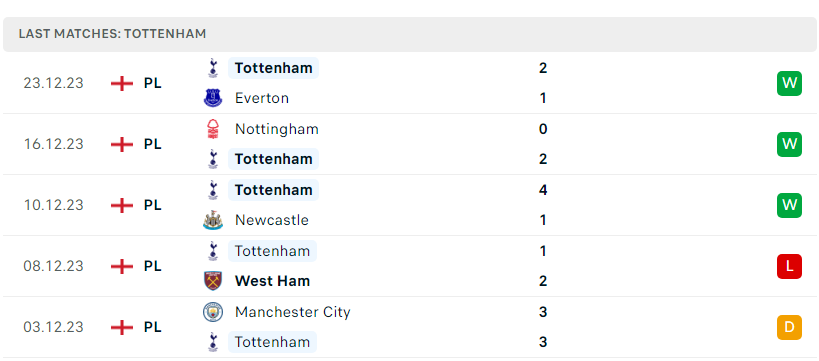Open the West Ham team link
Viewport: 819px width, 361px height.
pyautogui.click(x=272, y=281)
